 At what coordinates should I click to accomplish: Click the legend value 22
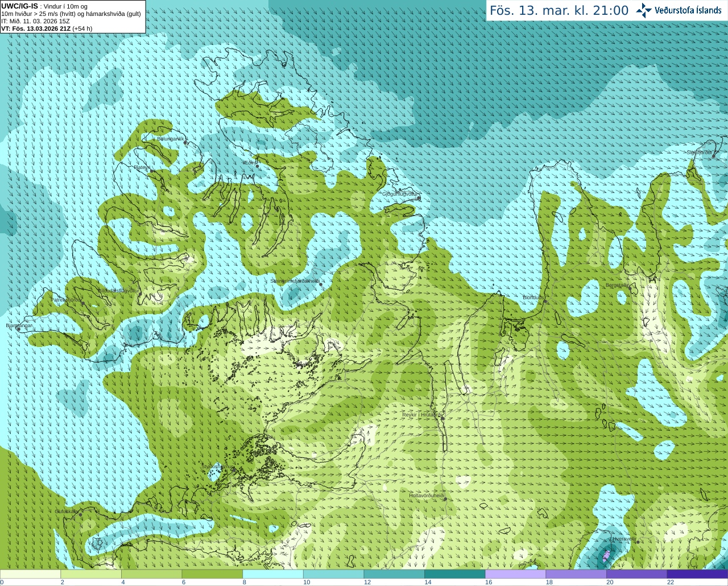671,582
